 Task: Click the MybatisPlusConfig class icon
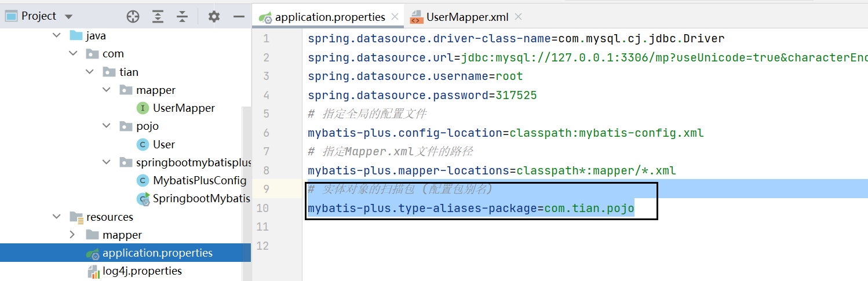click(x=143, y=180)
